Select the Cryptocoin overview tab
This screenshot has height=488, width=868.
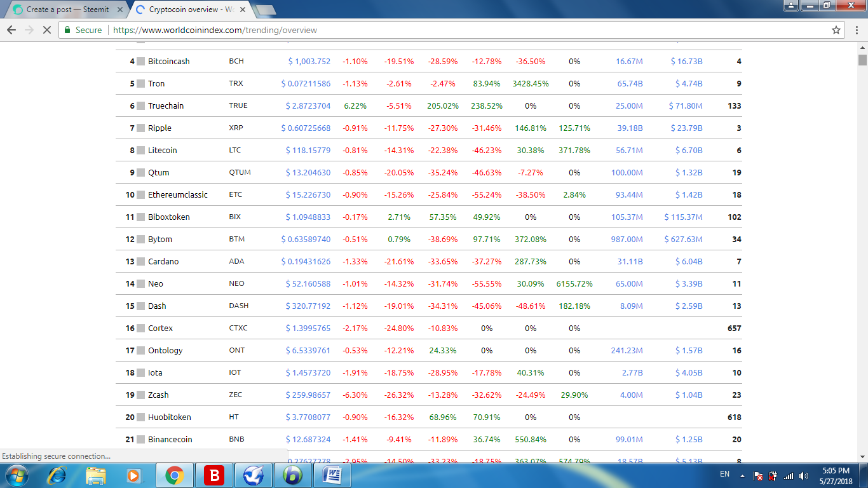191,10
